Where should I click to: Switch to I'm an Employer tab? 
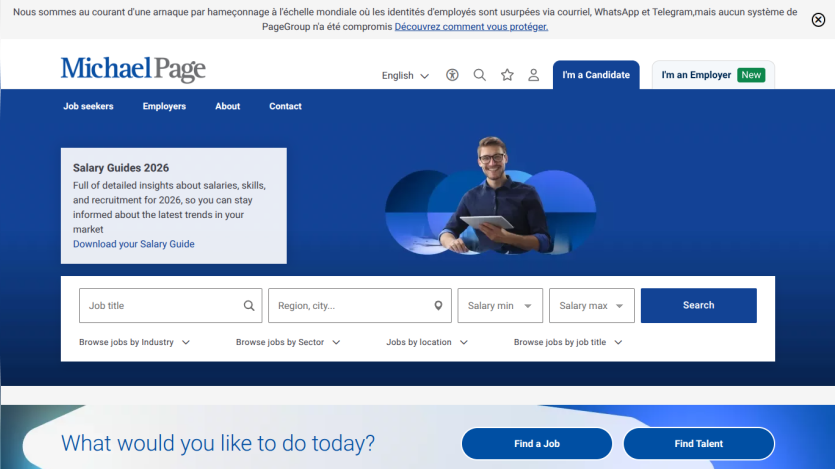[713, 75]
